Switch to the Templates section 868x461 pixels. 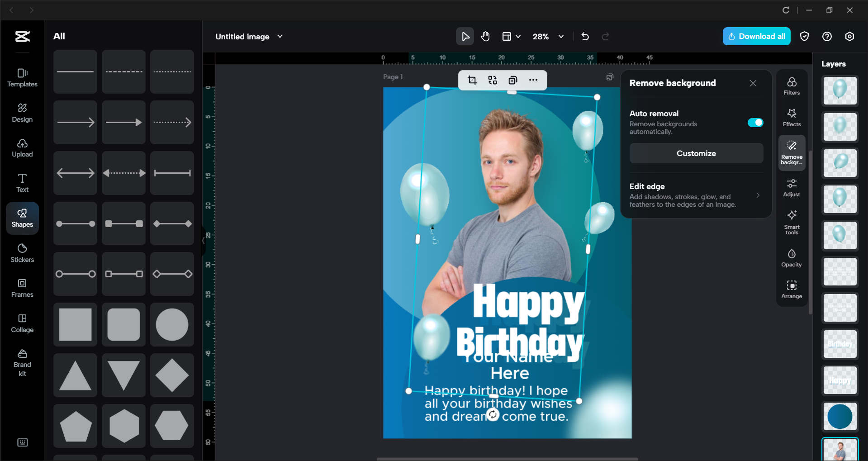tap(22, 77)
